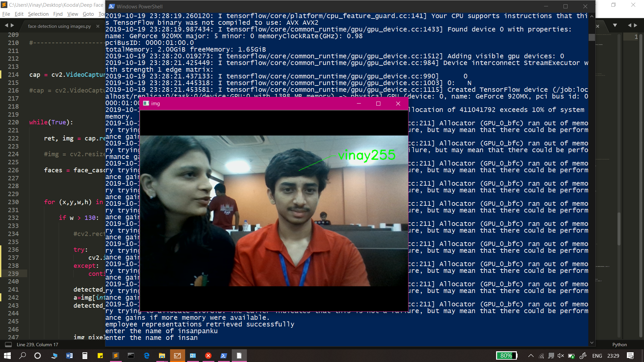Open the Windows Start menu
The height and width of the screenshot is (362, 644).
(x=7, y=356)
